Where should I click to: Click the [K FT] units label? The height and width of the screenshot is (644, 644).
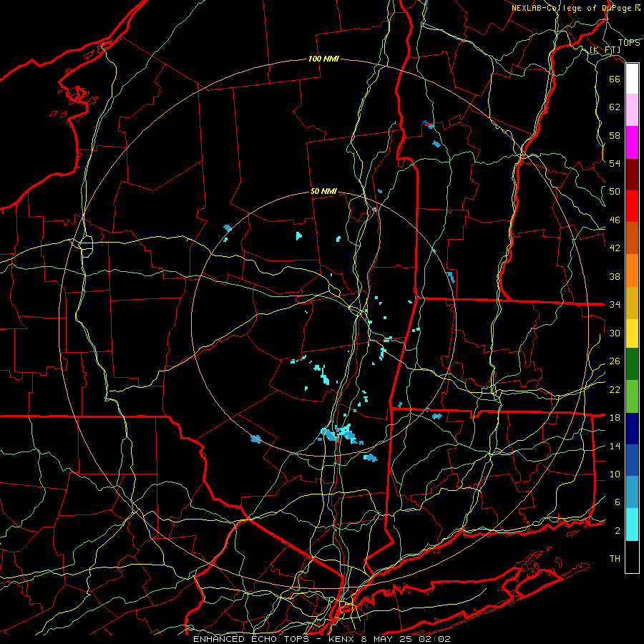605,50
